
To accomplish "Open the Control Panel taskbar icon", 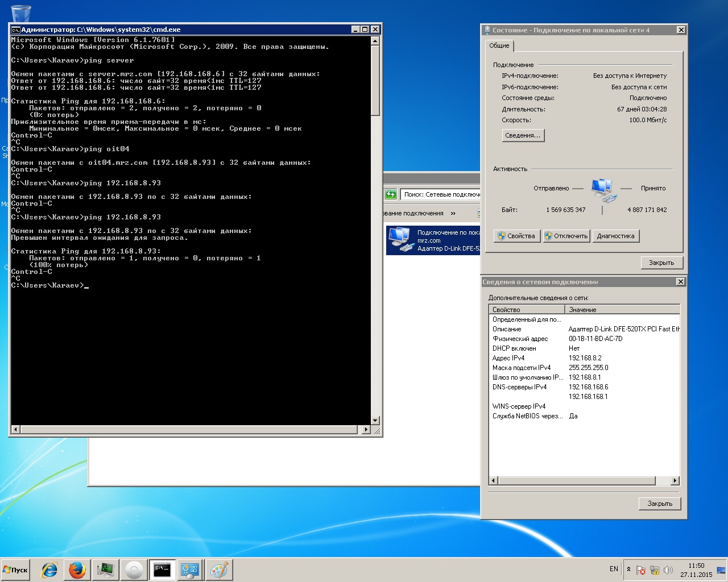I will [190, 569].
